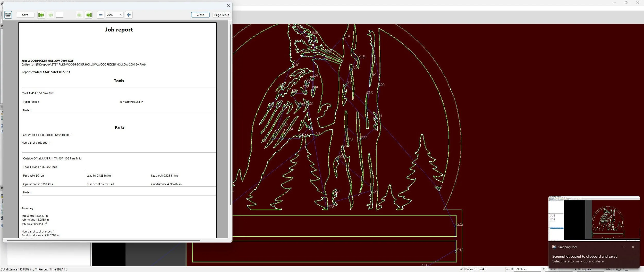Zoom out the report with minus button

(x=101, y=15)
